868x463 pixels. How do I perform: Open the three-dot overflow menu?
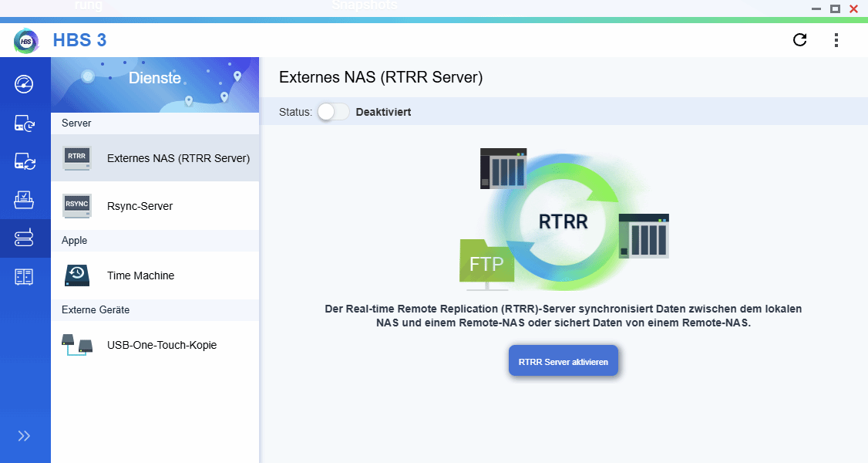[836, 39]
